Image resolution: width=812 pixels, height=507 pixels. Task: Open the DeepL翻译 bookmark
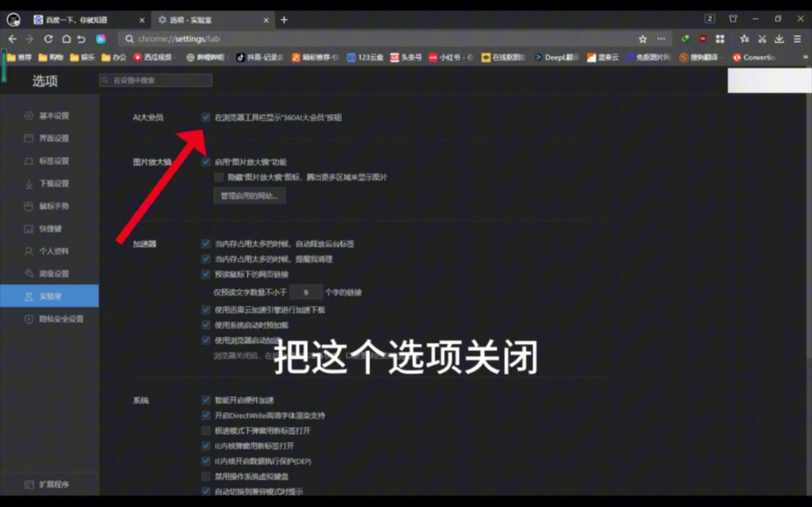click(555, 57)
